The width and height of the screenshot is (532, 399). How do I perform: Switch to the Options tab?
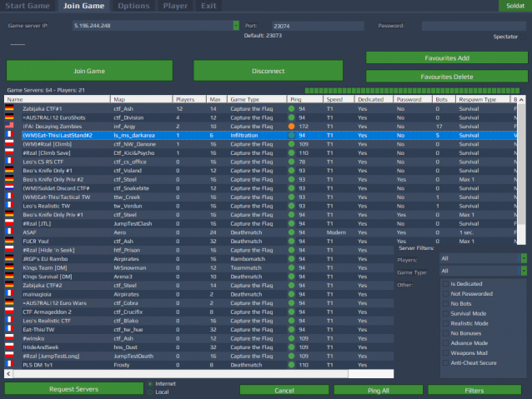(133, 6)
